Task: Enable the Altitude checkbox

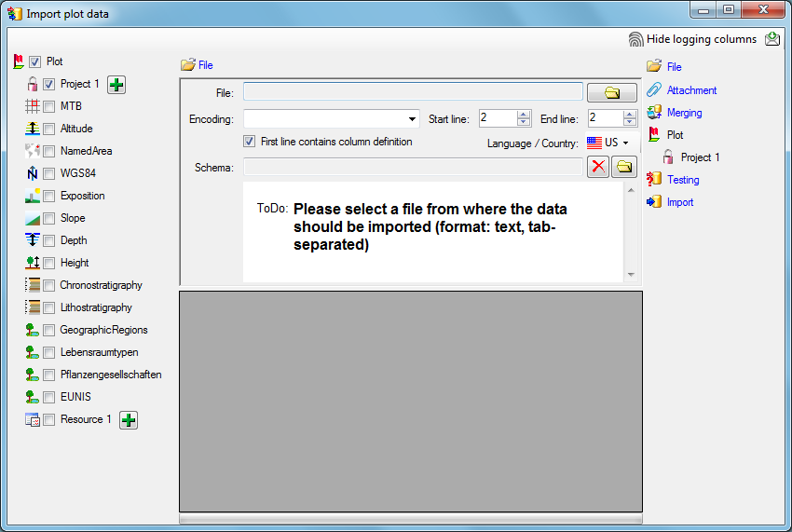Action: (49, 130)
